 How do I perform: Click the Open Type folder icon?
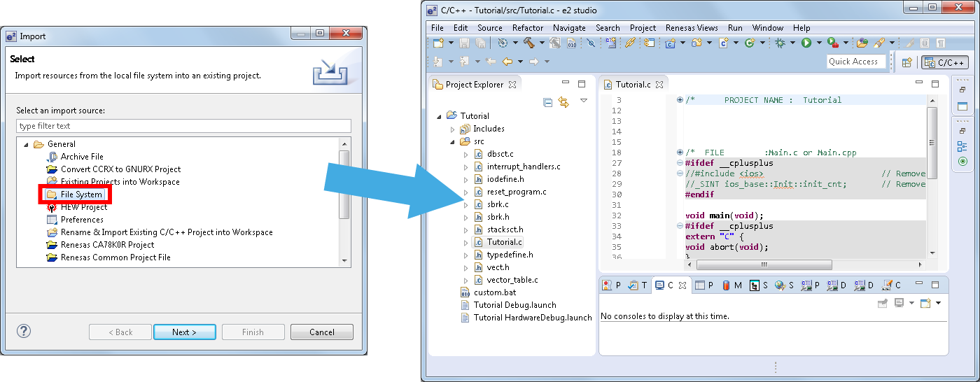point(862,43)
